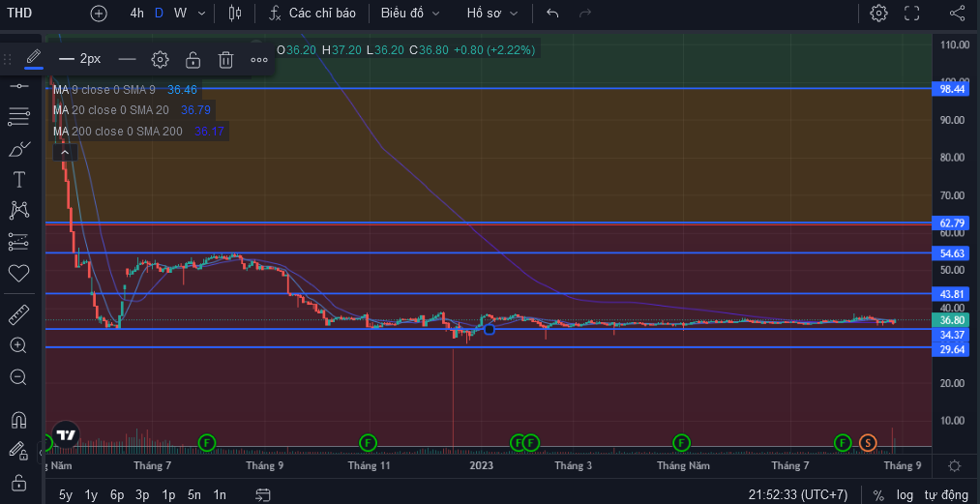This screenshot has height=504, width=980.
Task: Switch to 4h timeframe
Action: click(136, 14)
